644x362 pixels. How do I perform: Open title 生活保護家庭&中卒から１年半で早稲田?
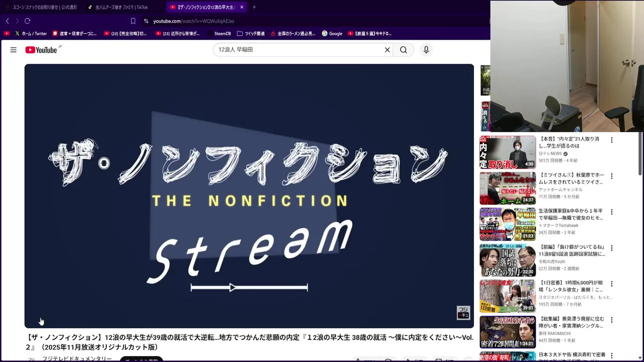pos(571,214)
